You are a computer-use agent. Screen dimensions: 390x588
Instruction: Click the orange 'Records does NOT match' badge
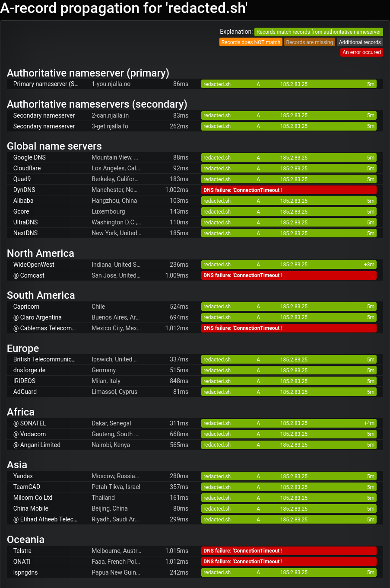(x=251, y=42)
